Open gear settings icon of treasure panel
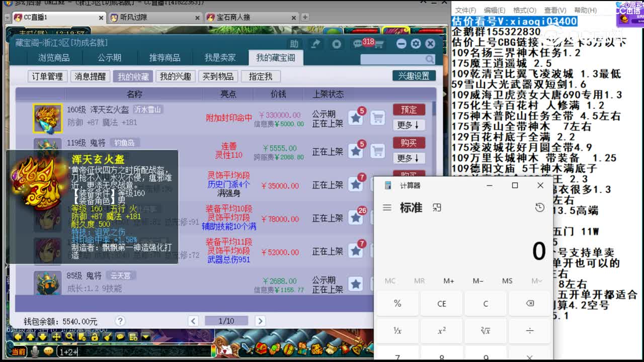This screenshot has height=362, width=644. tap(416, 44)
